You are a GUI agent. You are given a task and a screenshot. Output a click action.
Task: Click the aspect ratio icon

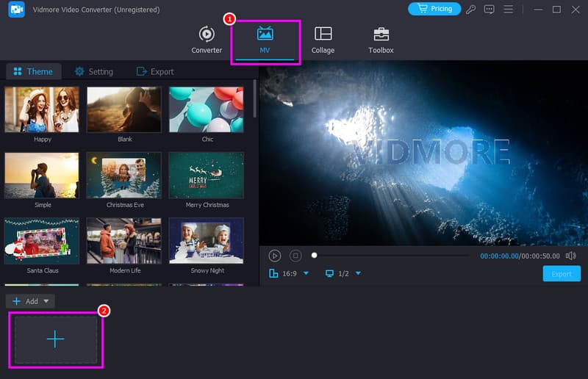click(x=273, y=273)
